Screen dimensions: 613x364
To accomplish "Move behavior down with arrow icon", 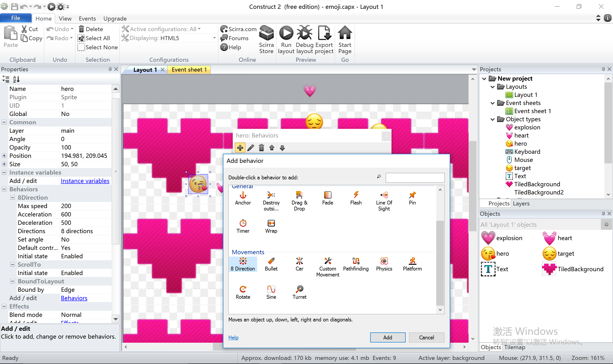I will pos(282,148).
